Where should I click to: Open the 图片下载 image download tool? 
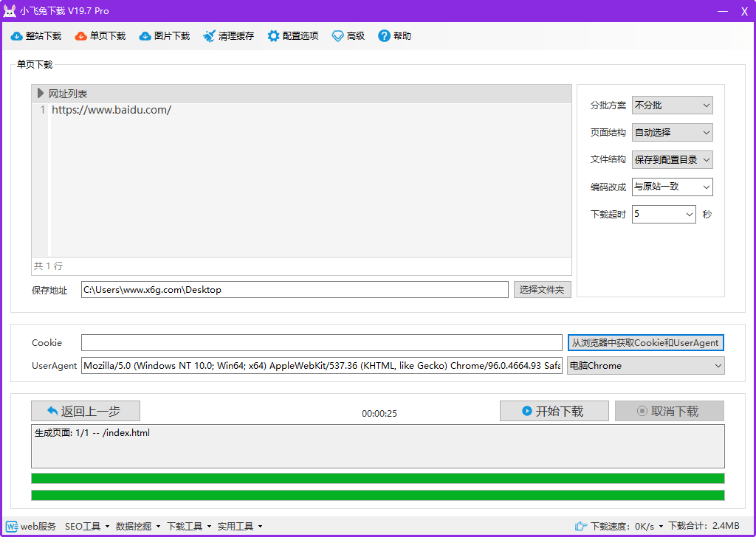pos(164,35)
